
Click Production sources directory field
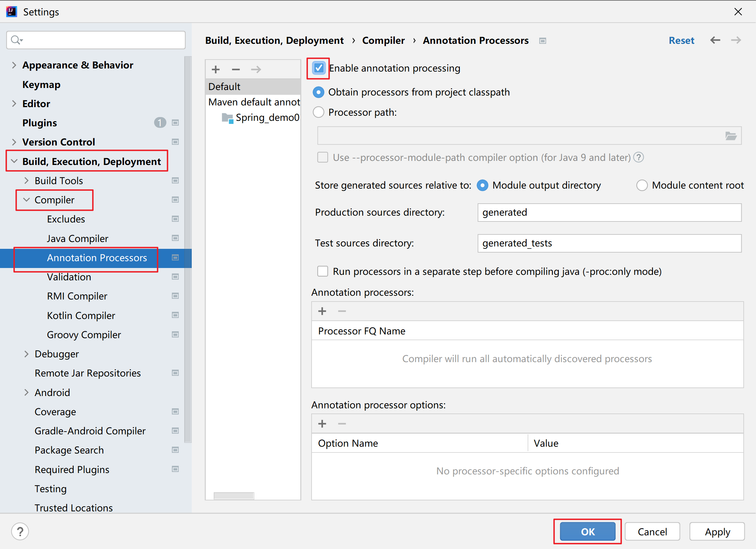point(609,213)
